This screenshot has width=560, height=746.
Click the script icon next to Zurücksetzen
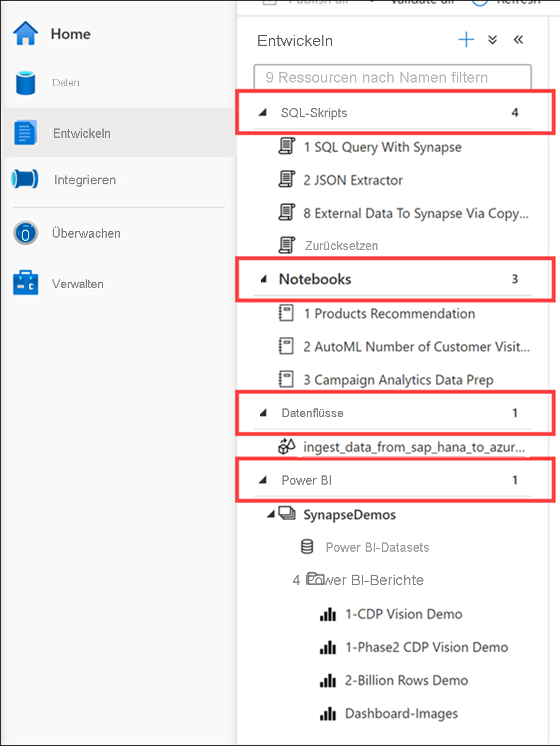(x=286, y=245)
